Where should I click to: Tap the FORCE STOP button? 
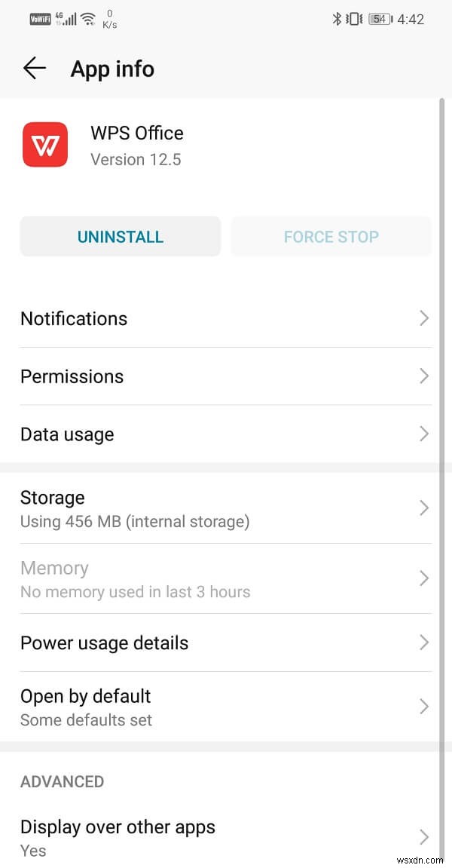tap(331, 236)
